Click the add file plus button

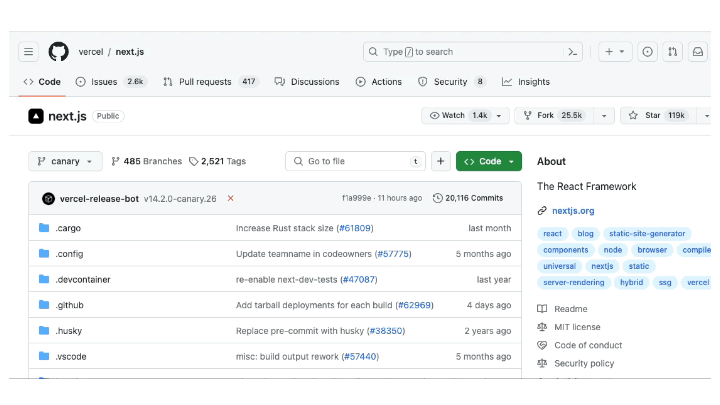441,161
